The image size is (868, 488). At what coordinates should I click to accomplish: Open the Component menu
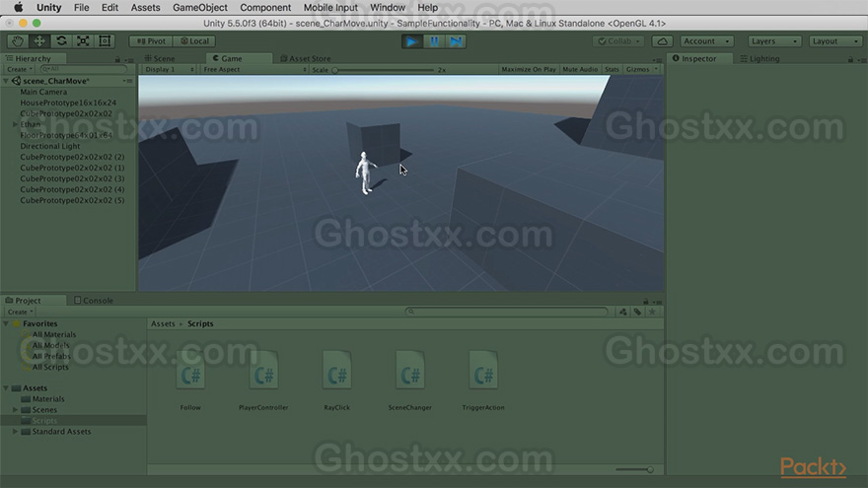265,7
